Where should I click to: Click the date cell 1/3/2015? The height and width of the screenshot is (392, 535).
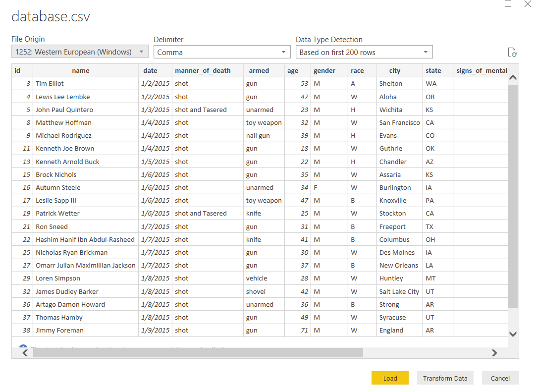coord(155,110)
